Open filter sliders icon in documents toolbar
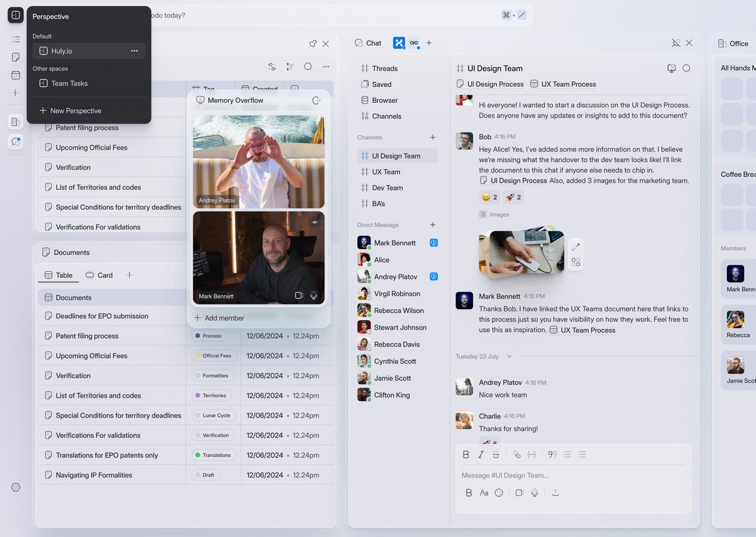Viewport: 756px width, 537px height. (x=272, y=67)
